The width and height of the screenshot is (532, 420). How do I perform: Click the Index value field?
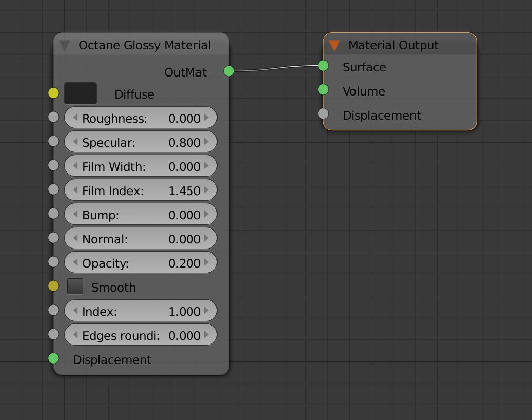pyautogui.click(x=141, y=310)
